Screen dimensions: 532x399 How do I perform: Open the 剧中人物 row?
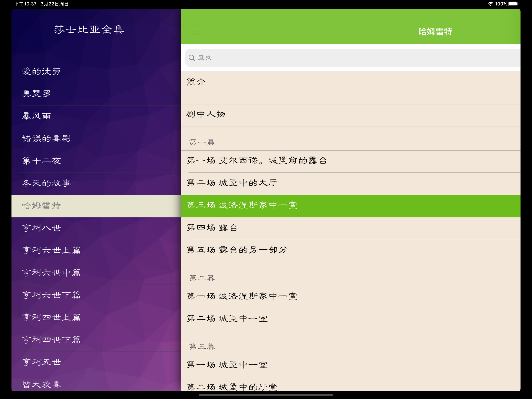coord(351,115)
